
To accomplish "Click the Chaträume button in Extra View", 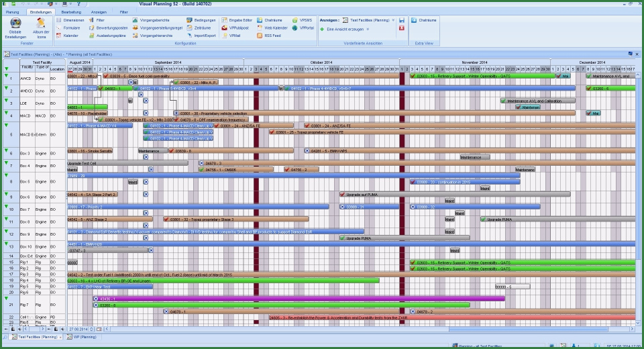I will 424,21.
